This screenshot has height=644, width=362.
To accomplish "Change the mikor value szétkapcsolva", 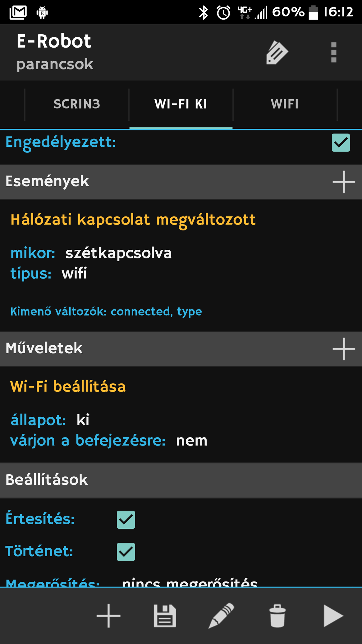I will click(x=118, y=253).
